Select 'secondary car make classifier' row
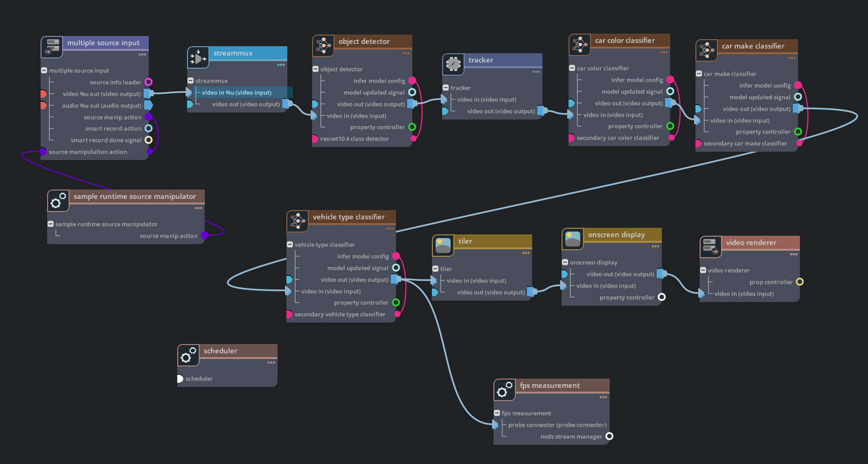The height and width of the screenshot is (464, 868). [x=746, y=143]
